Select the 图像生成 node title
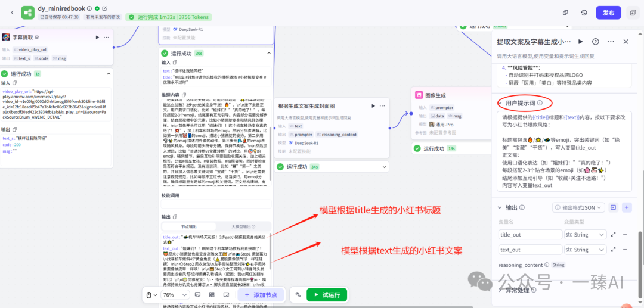The image size is (644, 308). pyautogui.click(x=436, y=95)
